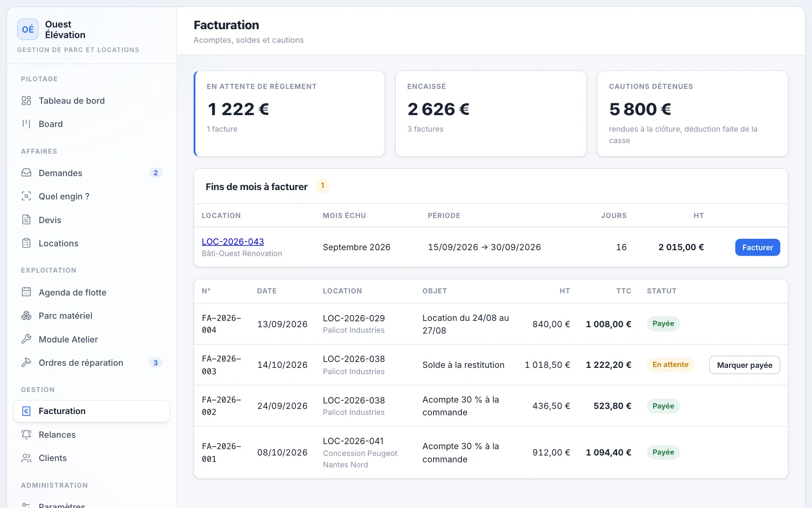The height and width of the screenshot is (508, 812).
Task: Open Parc matériel from the sidebar
Action: 92,315
